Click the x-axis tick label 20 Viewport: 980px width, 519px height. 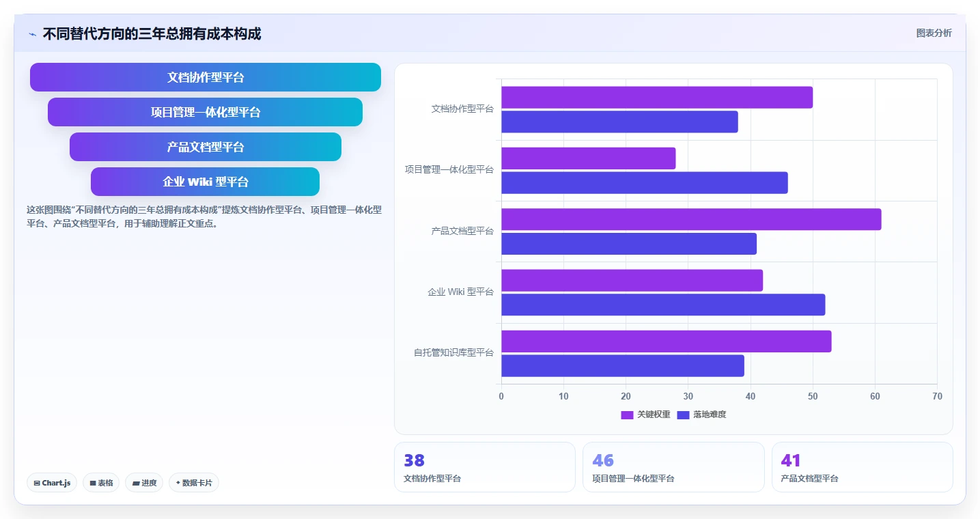pyautogui.click(x=626, y=397)
